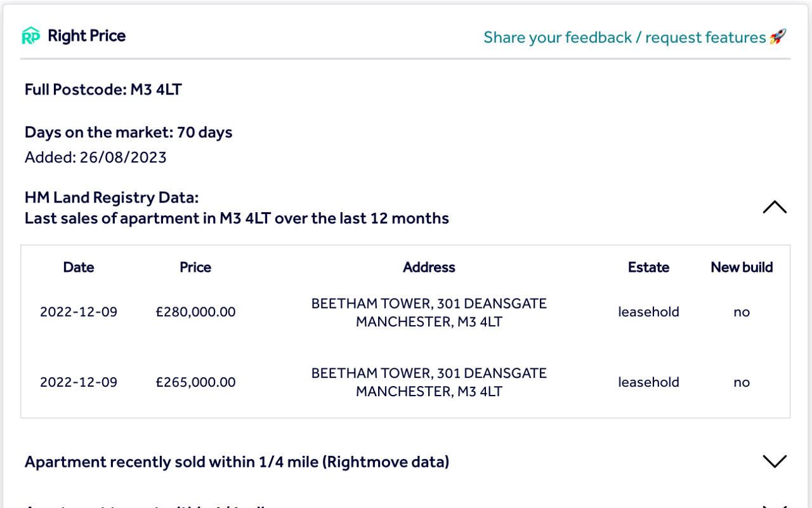Screen dimensions: 812x508
Task: Click the Address column header
Action: coord(429,267)
